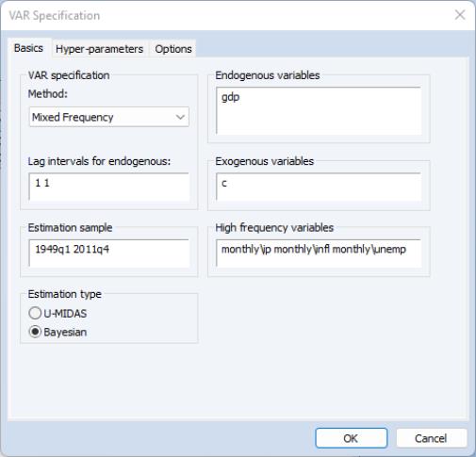Image resolution: width=476 pixels, height=457 pixels.
Task: Click the 'Lag intervals for endogenous:' label
Action: [x=99, y=161]
